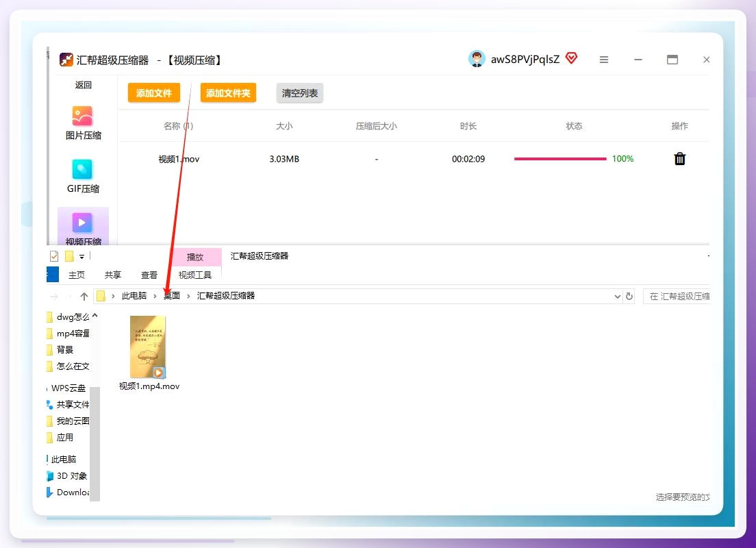Open the hamburger menu icon
This screenshot has height=548, width=756.
604,60
